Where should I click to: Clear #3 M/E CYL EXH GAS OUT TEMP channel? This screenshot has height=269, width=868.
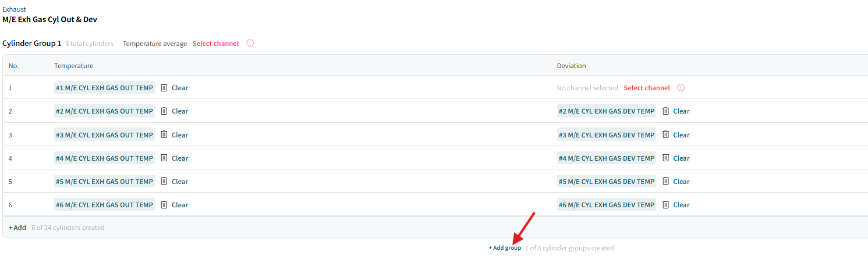[x=180, y=134]
